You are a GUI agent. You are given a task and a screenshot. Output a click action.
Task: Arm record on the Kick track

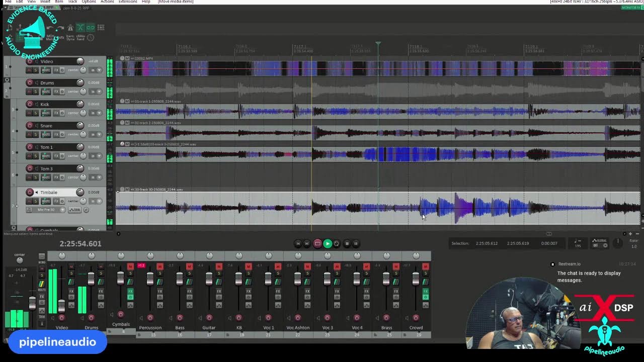pos(30,104)
